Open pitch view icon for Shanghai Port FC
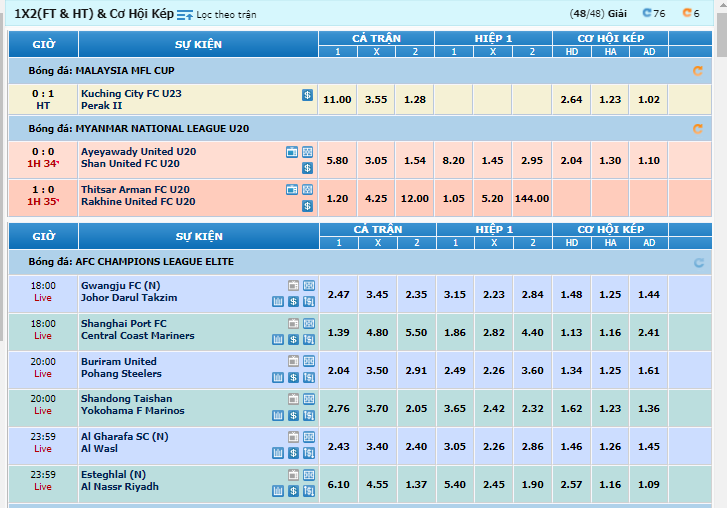The image size is (727, 508). tap(309, 324)
